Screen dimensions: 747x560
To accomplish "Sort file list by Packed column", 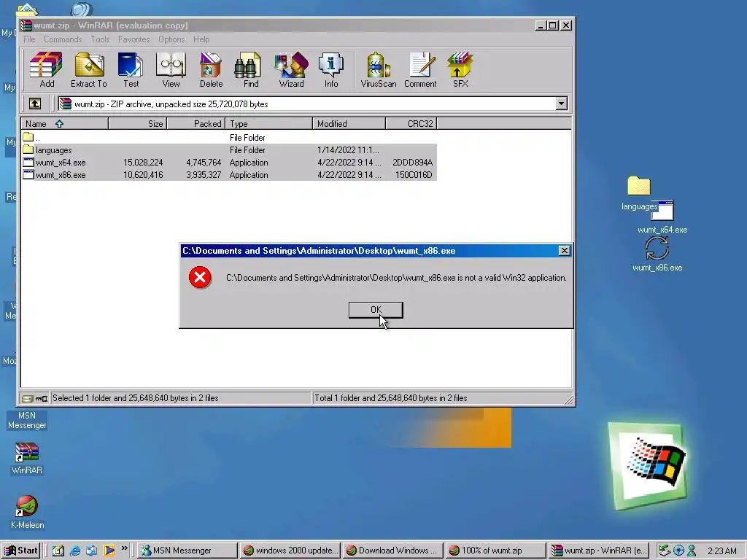I will tap(196, 124).
